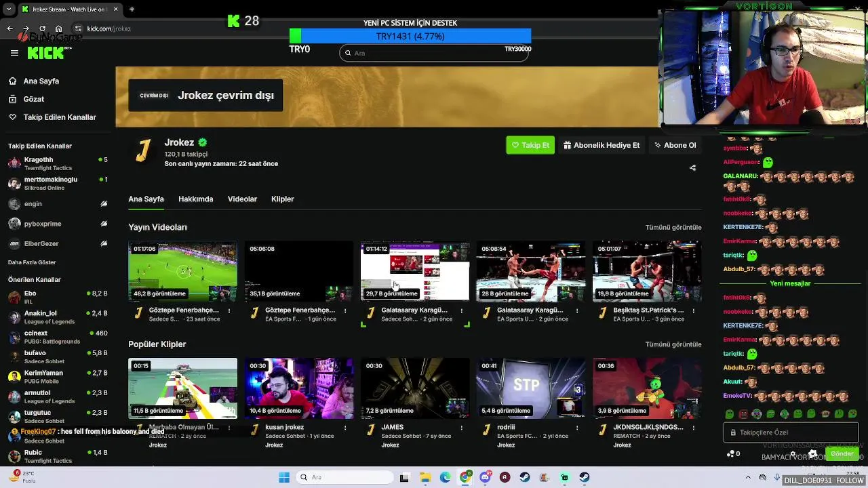Expand followed list with Daha Fazla Göster
The height and width of the screenshot is (488, 868).
pos(32,262)
